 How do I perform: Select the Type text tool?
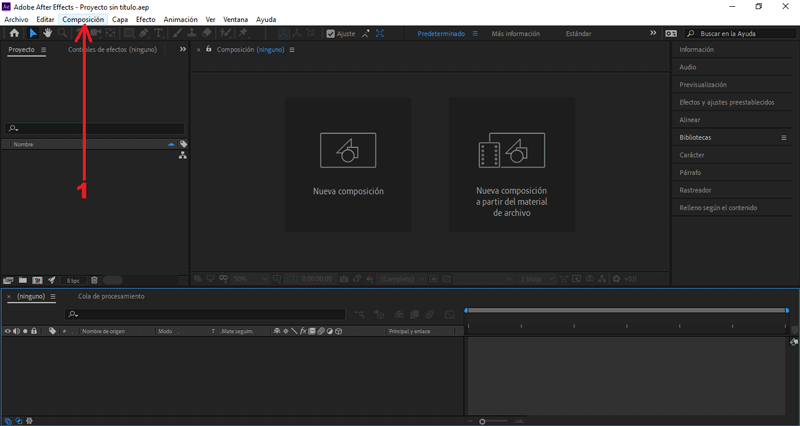pyautogui.click(x=159, y=33)
